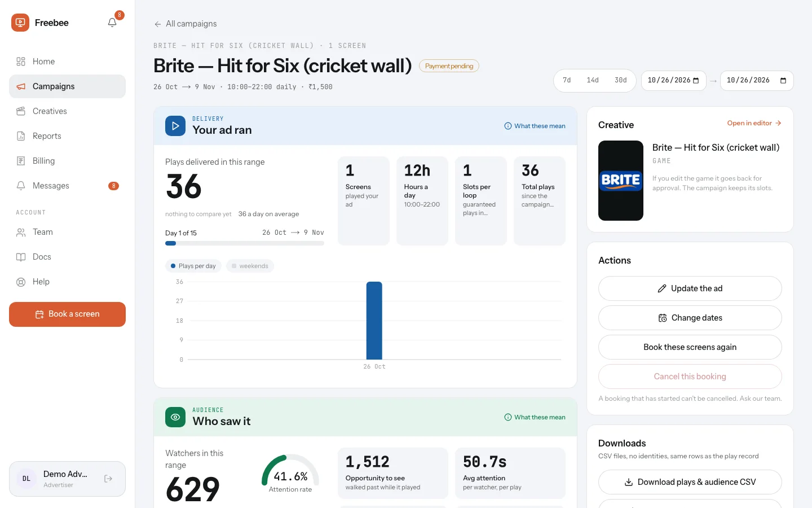Viewport: 812px width, 508px height.
Task: Open What these mean in Audience
Action: coord(535,417)
